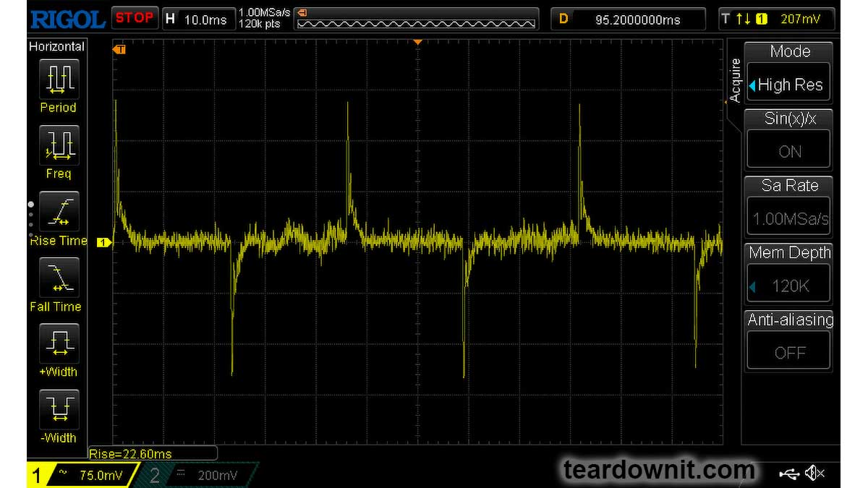Choose the Rise Time measurement icon
Viewport: 868px width, 488px height.
tap(58, 211)
